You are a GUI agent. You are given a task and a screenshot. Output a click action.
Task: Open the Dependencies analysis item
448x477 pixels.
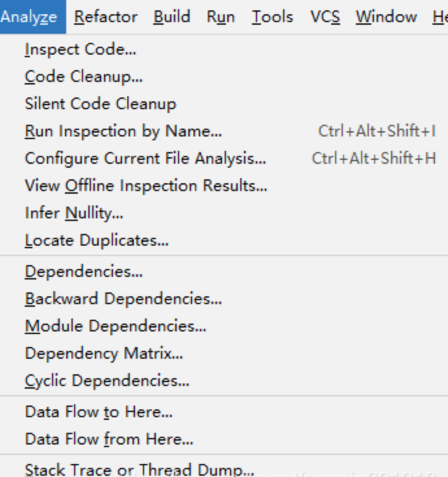coord(84,272)
